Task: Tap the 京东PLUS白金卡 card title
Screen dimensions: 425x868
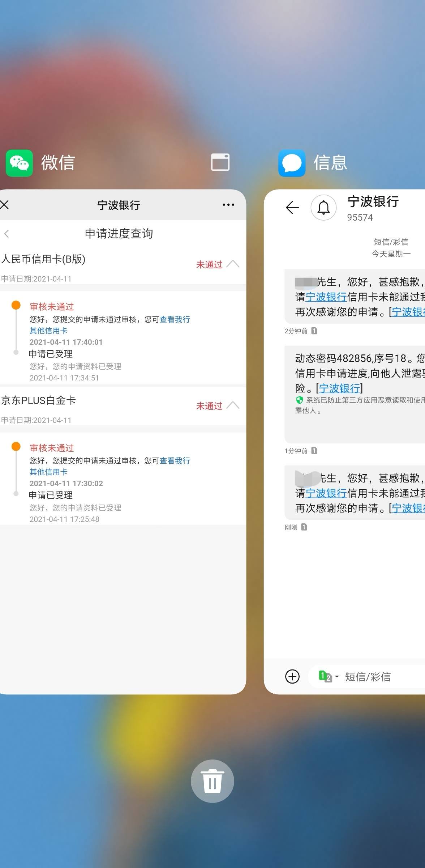Action: point(38,400)
